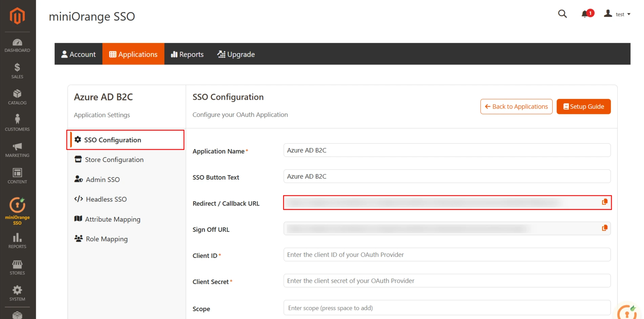Select the Sales section in sidebar
Viewport: 644px width, 319px height.
click(x=17, y=71)
